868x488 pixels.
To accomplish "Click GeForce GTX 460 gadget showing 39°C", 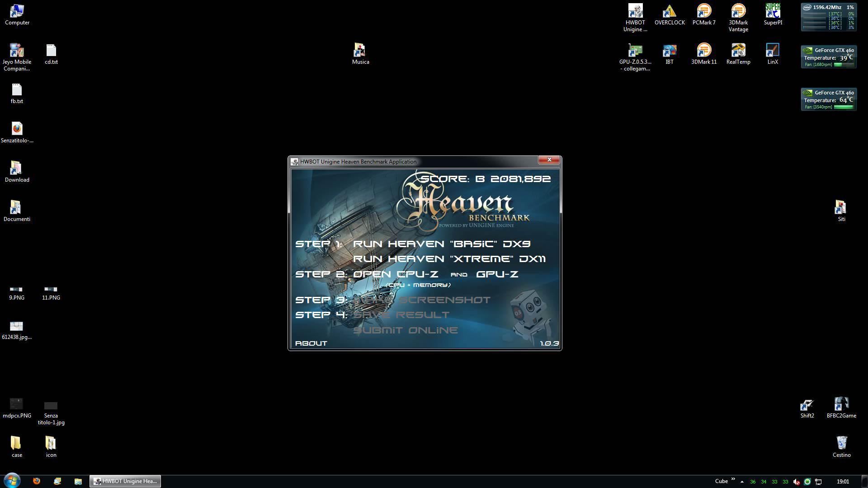I will point(829,57).
